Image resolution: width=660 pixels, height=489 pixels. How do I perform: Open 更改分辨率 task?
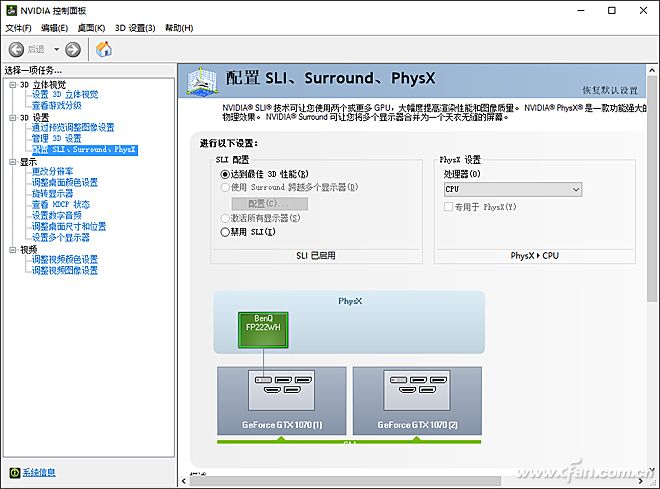click(x=53, y=171)
